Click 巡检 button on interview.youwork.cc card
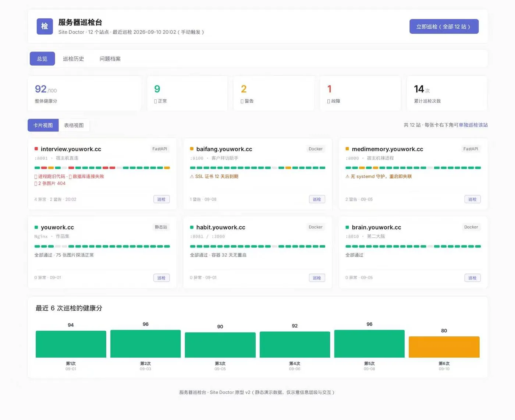515x420 pixels. point(161,199)
